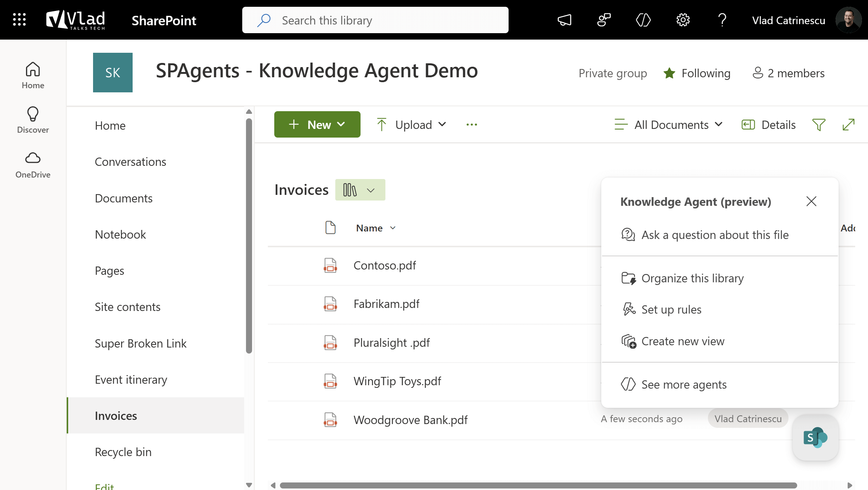Open the Invoices library switcher dropdown
The height and width of the screenshot is (490, 868).
360,190
